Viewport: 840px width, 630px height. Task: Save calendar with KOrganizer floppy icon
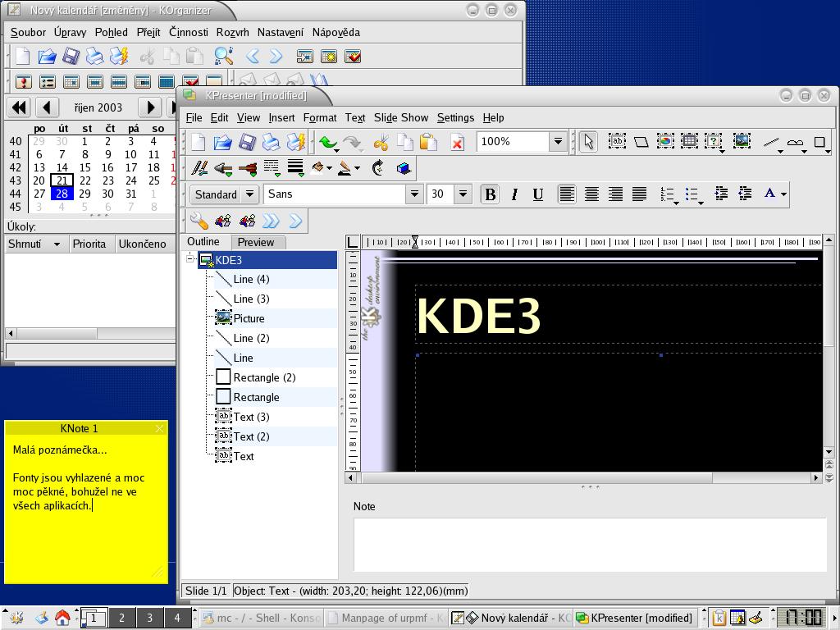point(71,56)
